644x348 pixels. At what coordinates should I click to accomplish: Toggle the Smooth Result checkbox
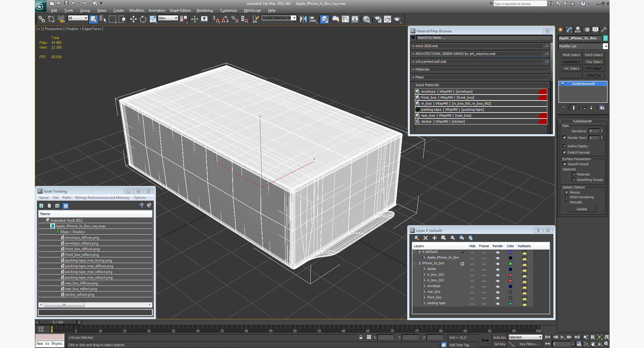tap(565, 164)
